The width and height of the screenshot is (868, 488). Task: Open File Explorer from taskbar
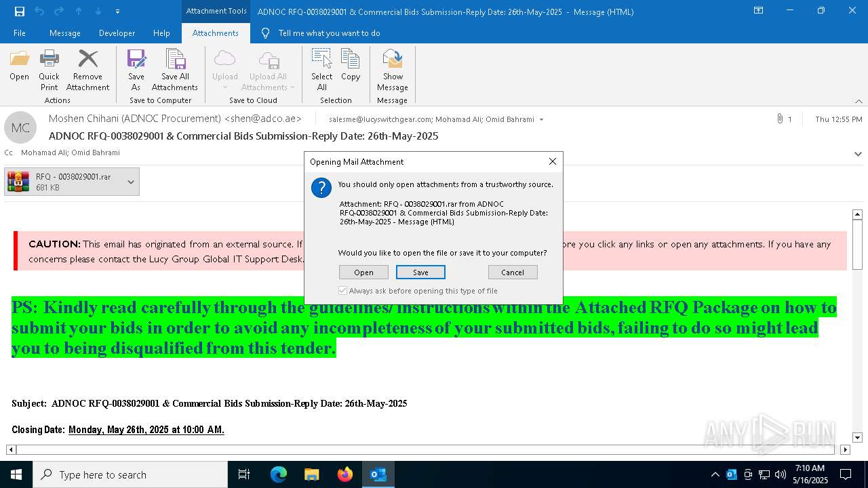(x=312, y=474)
